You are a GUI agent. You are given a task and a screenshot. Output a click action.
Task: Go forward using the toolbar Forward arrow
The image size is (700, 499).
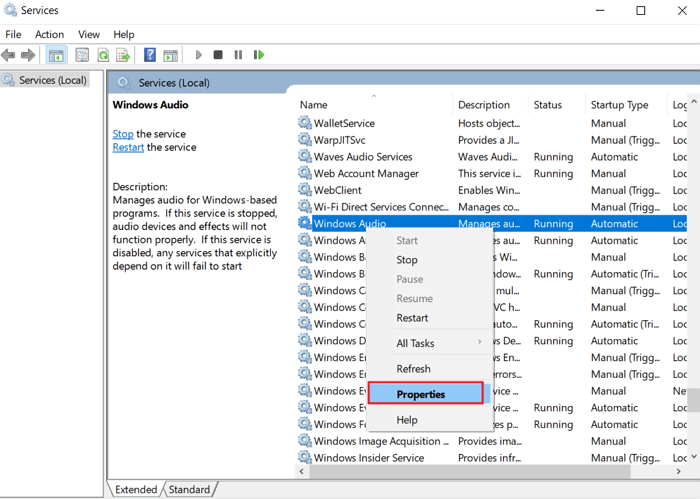[28, 55]
